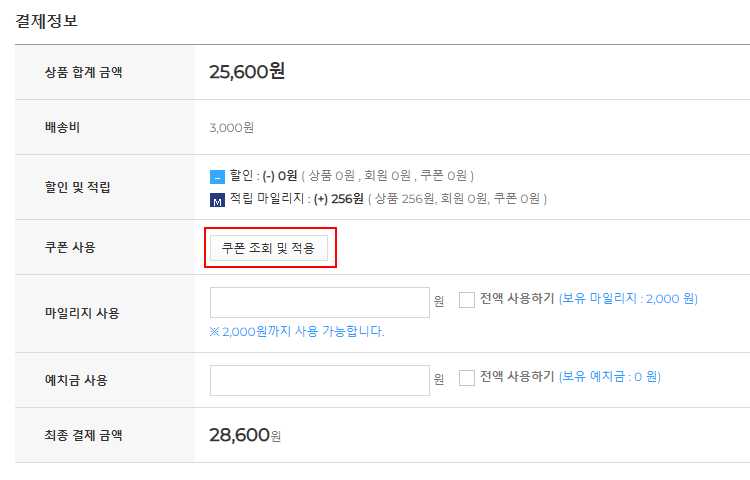Click the 보유 예치금 : 0 원 text
Image resolution: width=750 pixels, height=480 pixels.
(x=610, y=377)
